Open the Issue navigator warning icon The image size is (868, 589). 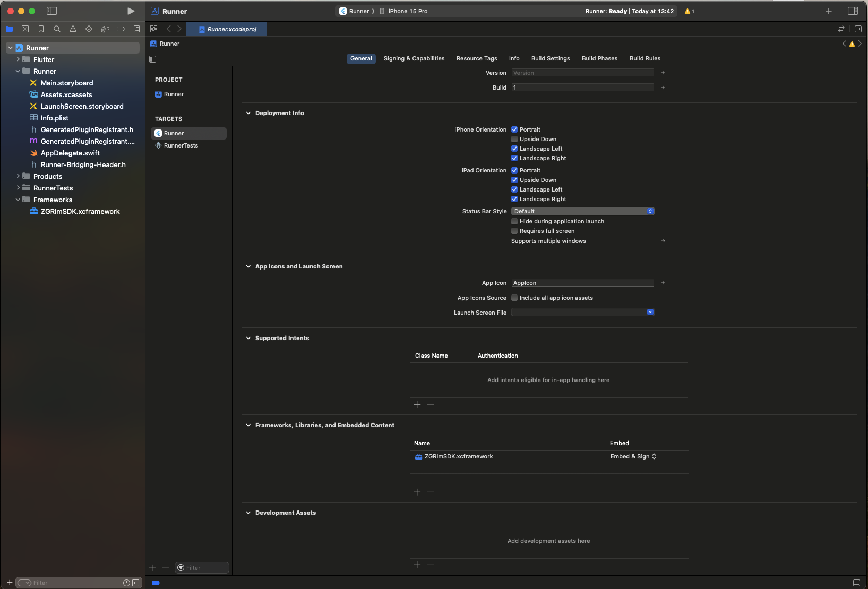(73, 29)
